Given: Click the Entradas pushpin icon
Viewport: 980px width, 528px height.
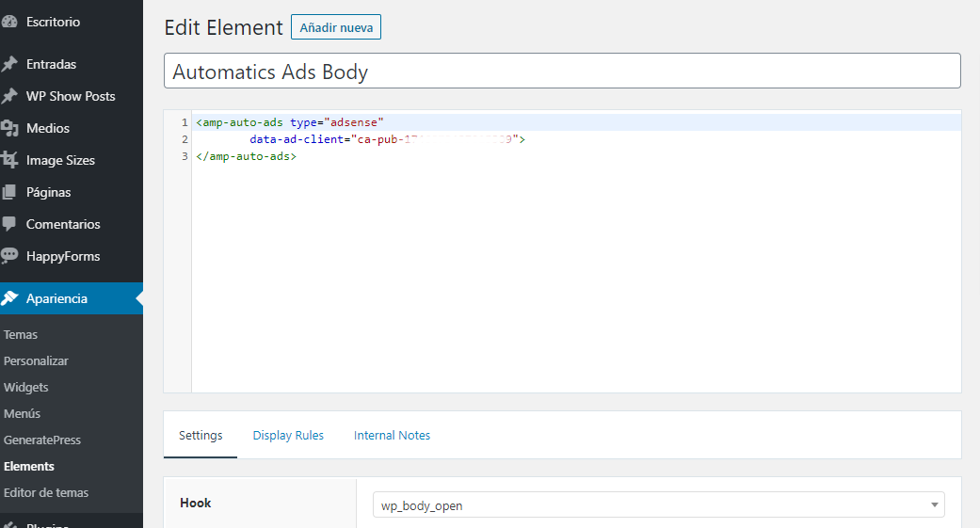Looking at the screenshot, I should tap(9, 64).
